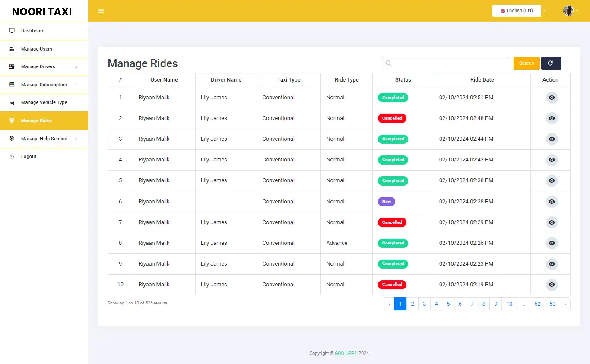590x364 pixels.
Task: Toggle the sidebar with the hamburger icon
Action: [x=101, y=10]
